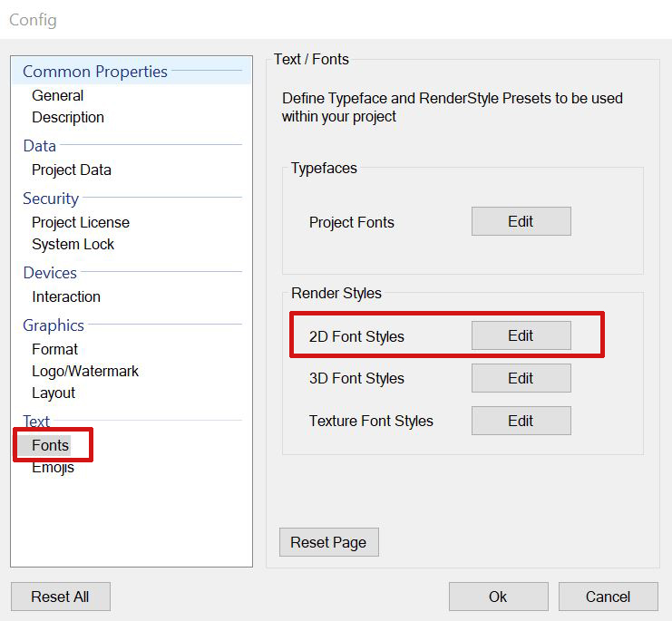Open the Logo/Watermark settings
Viewport: 672px width, 621px height.
coord(85,371)
